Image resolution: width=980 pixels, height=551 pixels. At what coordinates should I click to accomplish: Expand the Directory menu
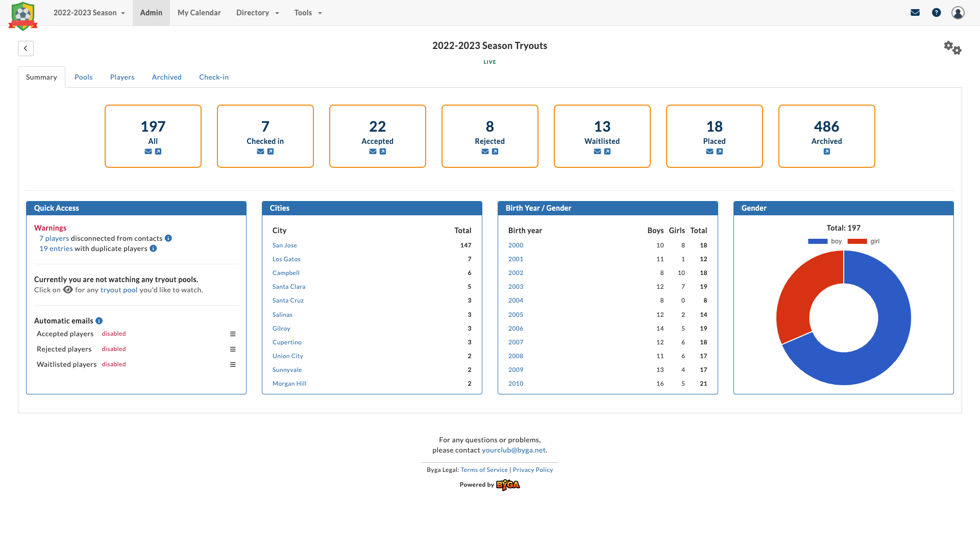tap(257, 13)
